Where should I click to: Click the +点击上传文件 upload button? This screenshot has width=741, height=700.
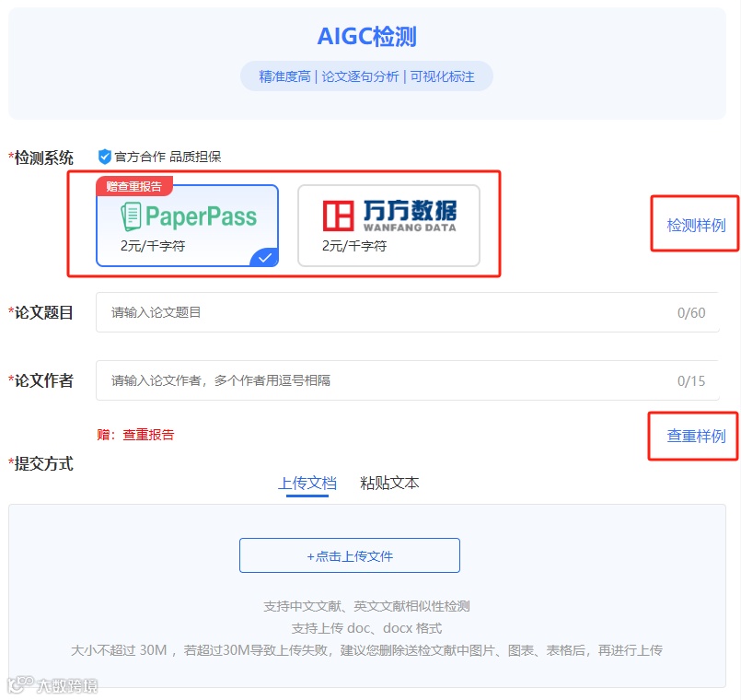pos(350,555)
